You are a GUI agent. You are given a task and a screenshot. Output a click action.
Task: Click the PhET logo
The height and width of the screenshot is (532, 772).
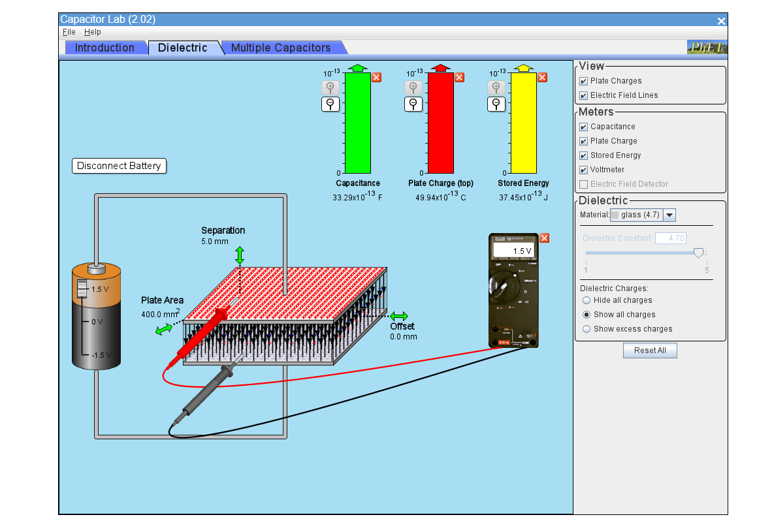(707, 47)
